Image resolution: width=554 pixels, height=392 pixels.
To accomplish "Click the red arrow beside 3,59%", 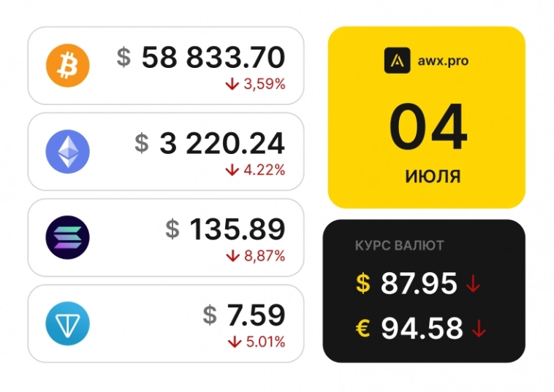I will pyautogui.click(x=232, y=84).
